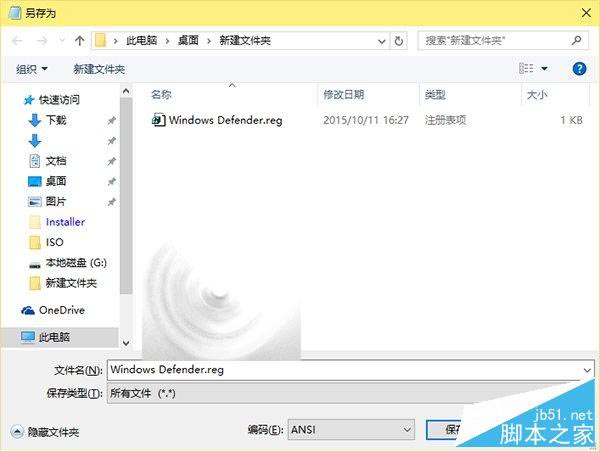Go up one folder level
Viewport: 600px width, 452px height.
coord(79,41)
